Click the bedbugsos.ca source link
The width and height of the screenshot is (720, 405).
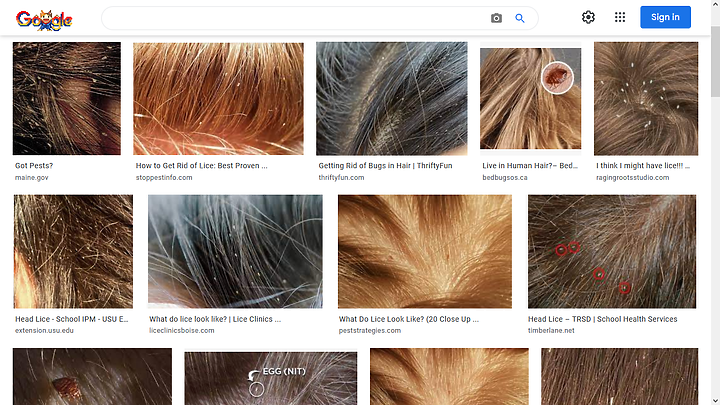pyautogui.click(x=505, y=177)
